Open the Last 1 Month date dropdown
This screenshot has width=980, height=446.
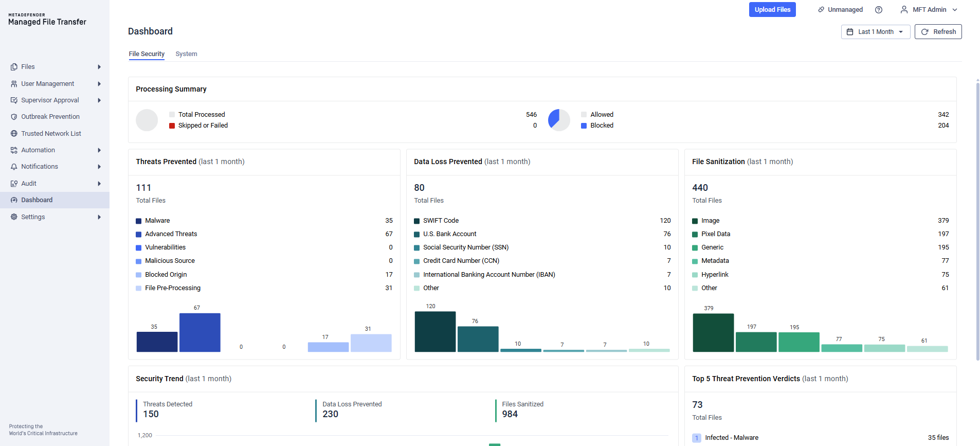[875, 32]
